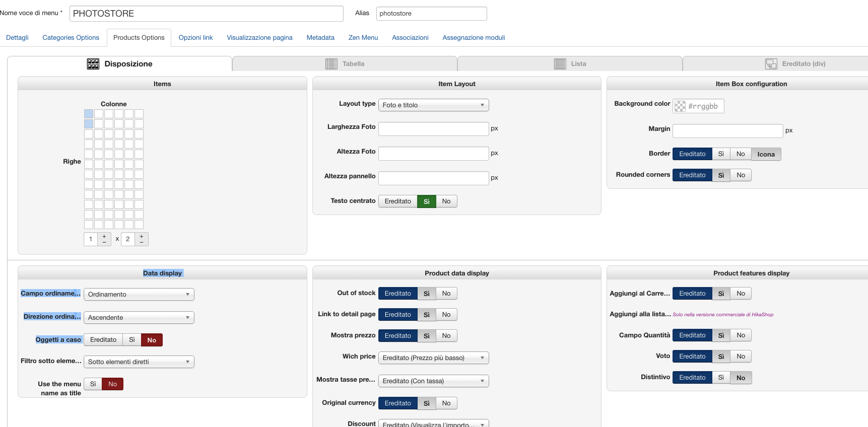Select the Products Options tab

tap(139, 38)
